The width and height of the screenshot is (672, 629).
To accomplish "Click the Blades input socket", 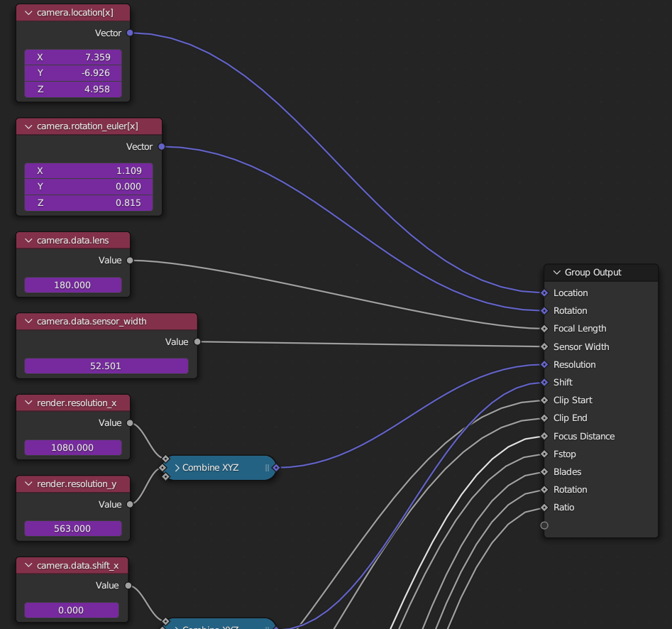I will pos(544,471).
